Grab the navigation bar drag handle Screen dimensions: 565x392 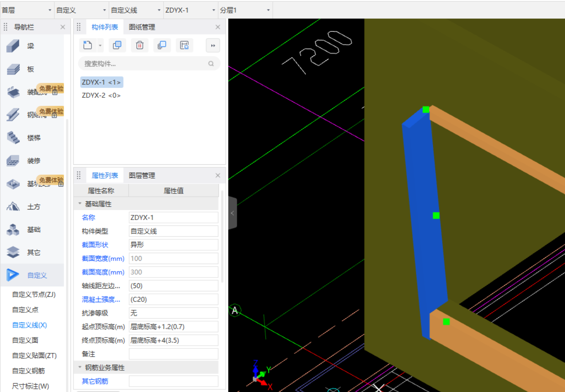[x=5, y=27]
